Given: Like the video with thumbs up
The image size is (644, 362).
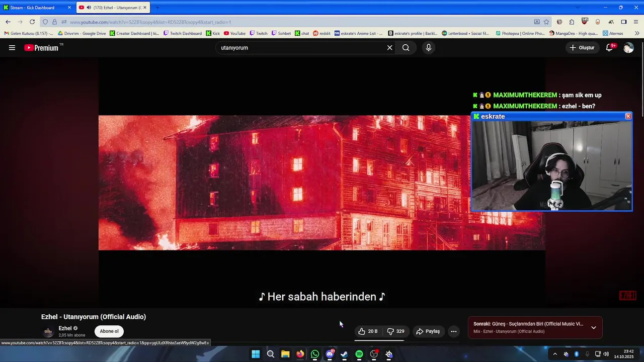Looking at the screenshot, I should tap(368, 331).
